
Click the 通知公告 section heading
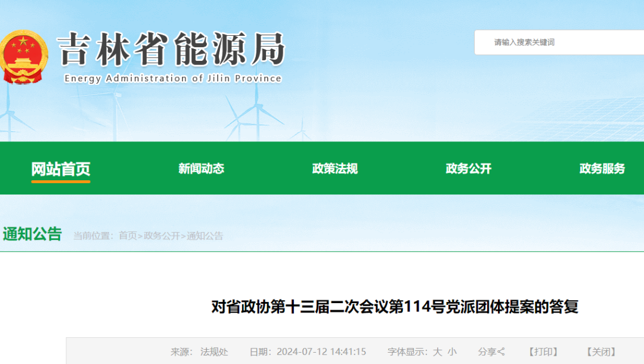(x=30, y=235)
